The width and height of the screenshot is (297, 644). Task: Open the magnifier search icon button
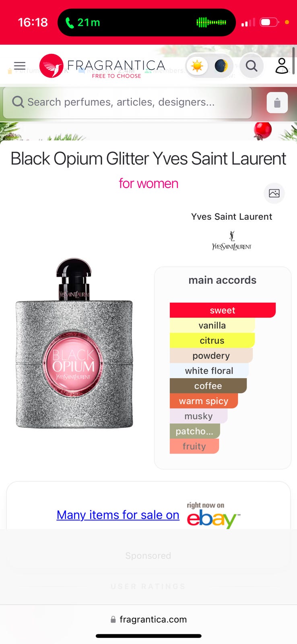coord(252,66)
